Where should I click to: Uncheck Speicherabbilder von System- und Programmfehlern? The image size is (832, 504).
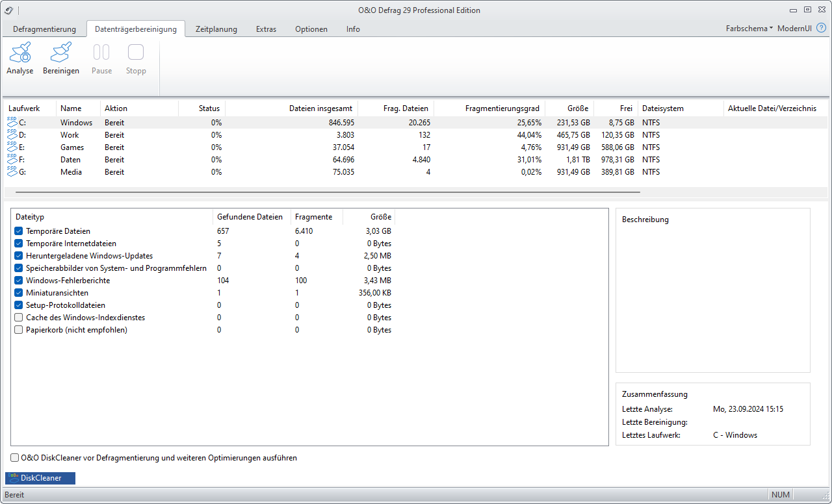(x=19, y=268)
